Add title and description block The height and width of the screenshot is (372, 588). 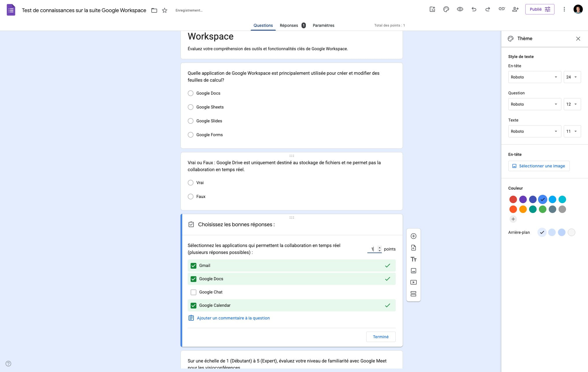point(414,259)
